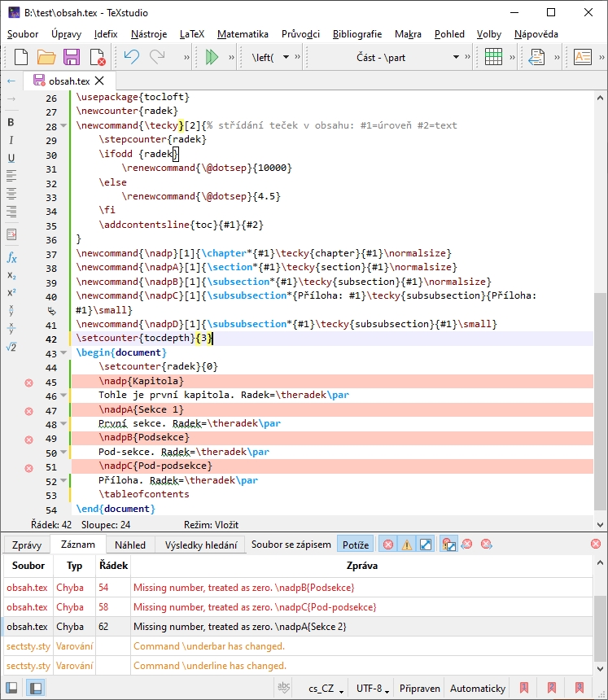Switch to the Náhled tab
Image resolution: width=608 pixels, height=700 pixels.
click(130, 545)
